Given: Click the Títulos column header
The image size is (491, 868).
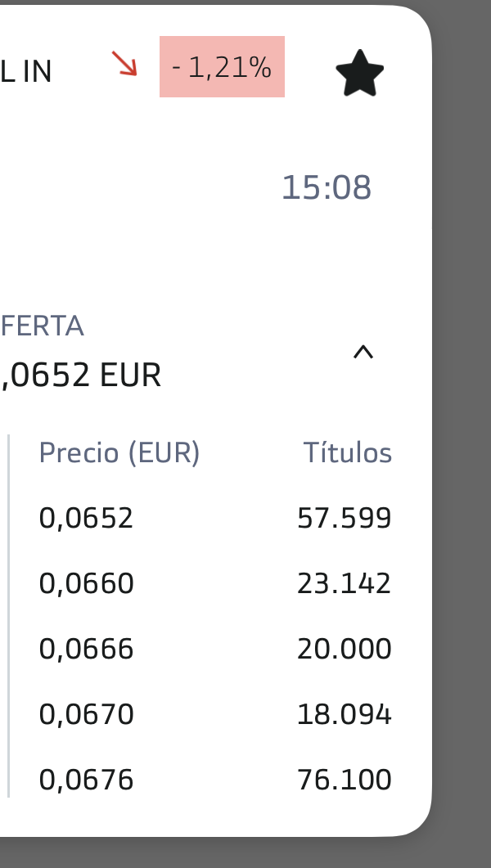Looking at the screenshot, I should point(348,452).
